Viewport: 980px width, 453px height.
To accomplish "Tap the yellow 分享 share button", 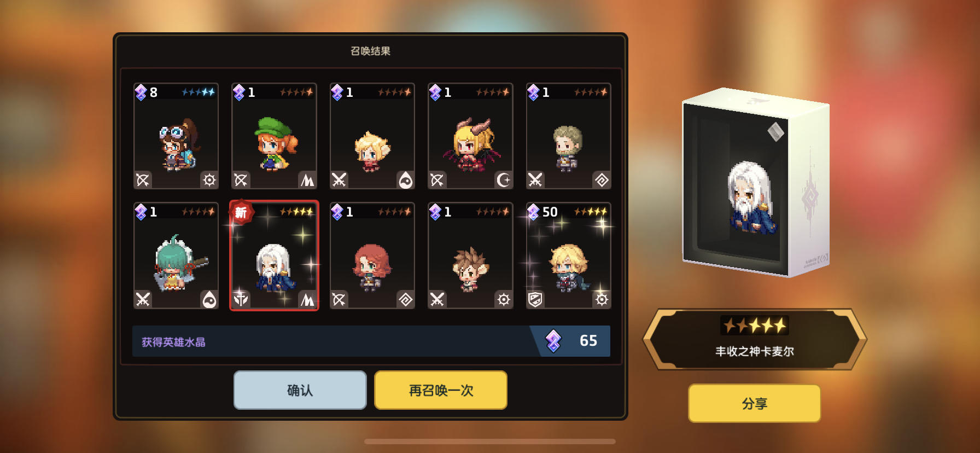I will click(x=754, y=403).
